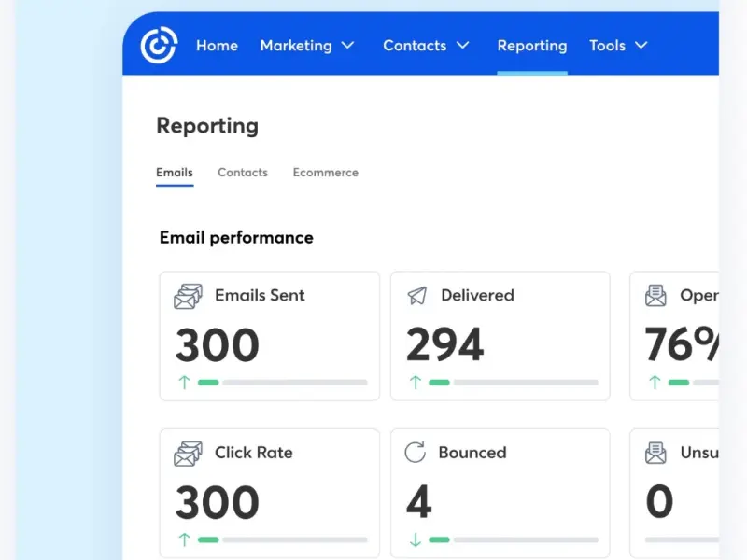This screenshot has height=560, width=747.
Task: Select Reporting in the top navigation
Action: [x=532, y=46]
